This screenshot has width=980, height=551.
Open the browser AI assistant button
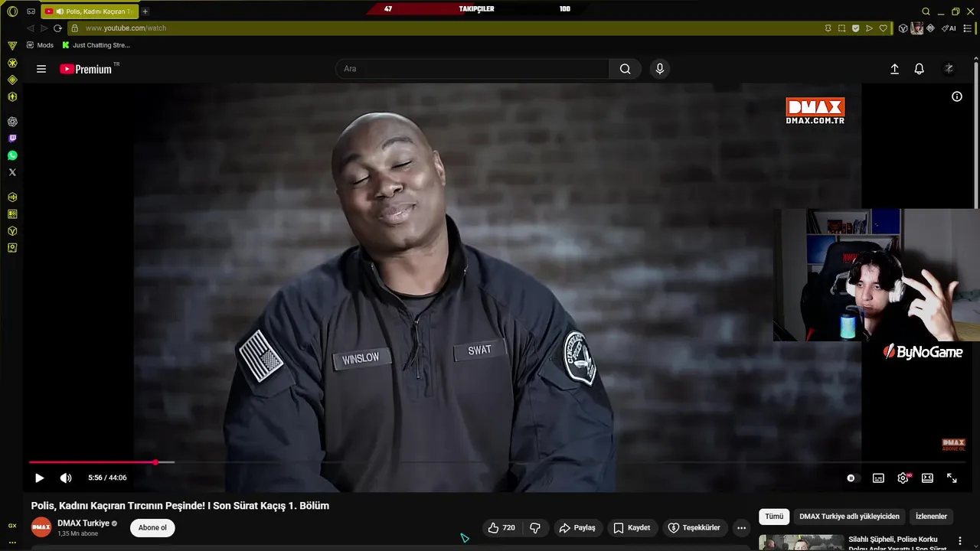949,28
